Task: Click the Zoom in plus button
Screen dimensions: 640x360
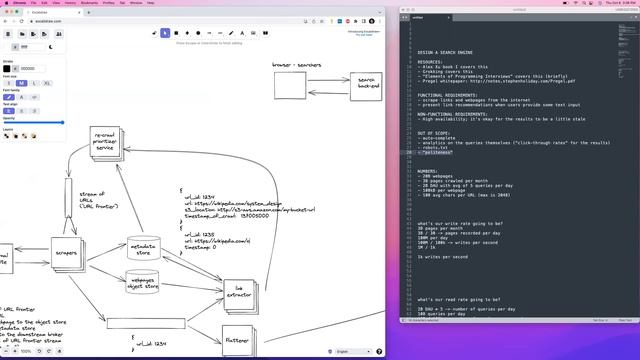Action: pos(15,351)
